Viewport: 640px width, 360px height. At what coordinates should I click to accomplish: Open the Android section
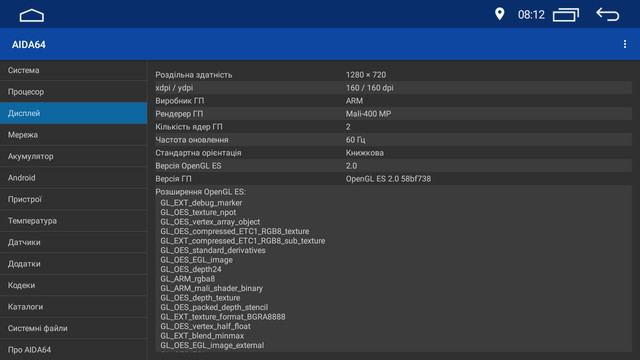click(x=73, y=178)
